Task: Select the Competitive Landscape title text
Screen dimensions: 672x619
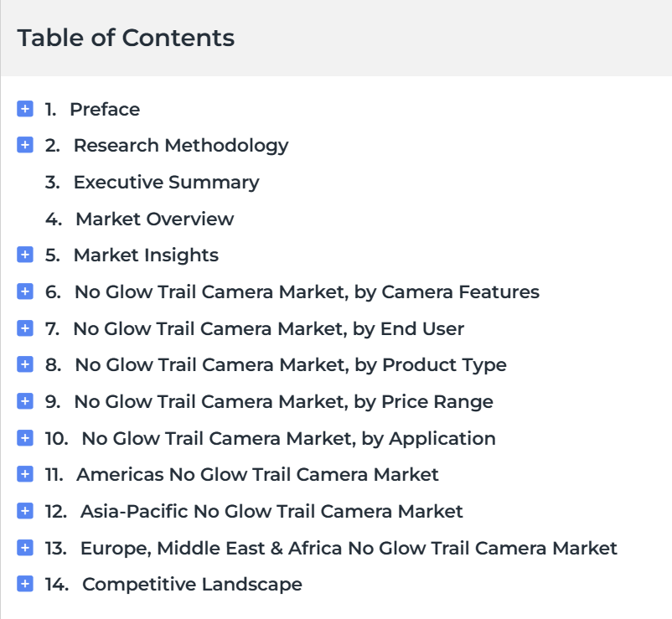Action: pyautogui.click(x=192, y=585)
